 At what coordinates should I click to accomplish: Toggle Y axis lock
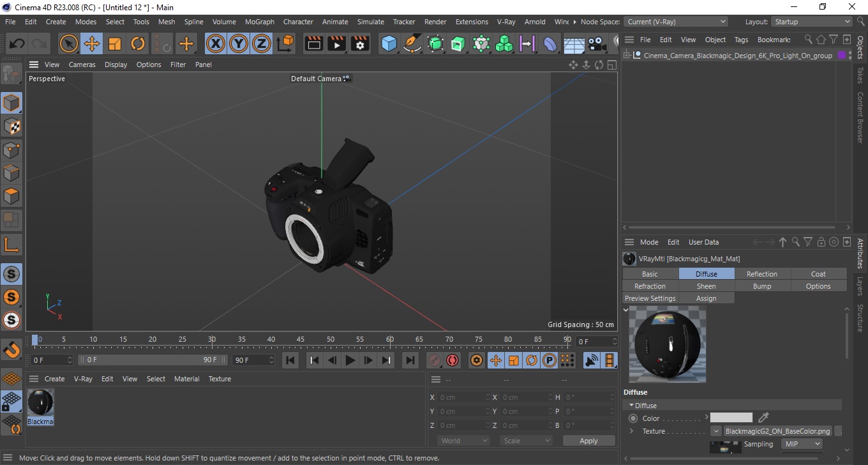(x=239, y=44)
